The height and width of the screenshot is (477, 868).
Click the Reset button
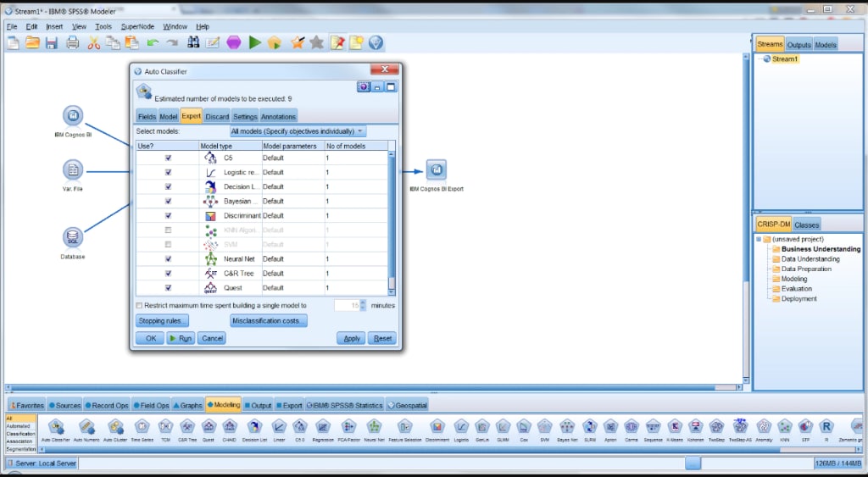382,338
